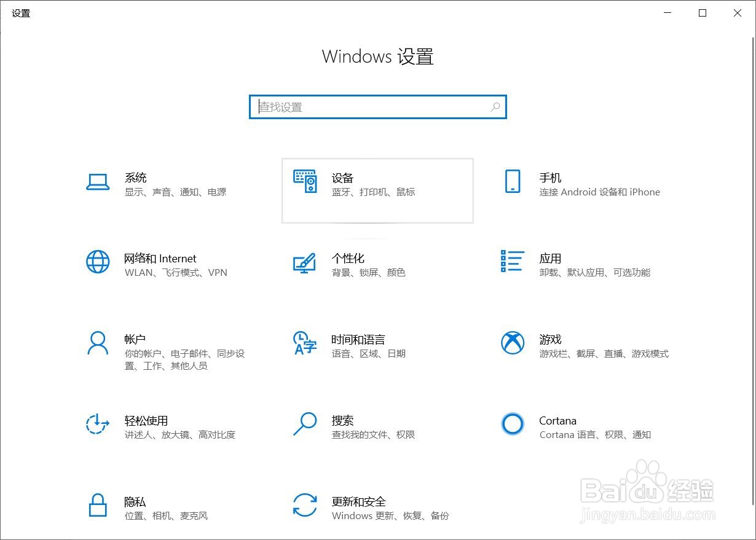Focus the 查找设置 search field
The height and width of the screenshot is (540, 756).
pyautogui.click(x=377, y=107)
